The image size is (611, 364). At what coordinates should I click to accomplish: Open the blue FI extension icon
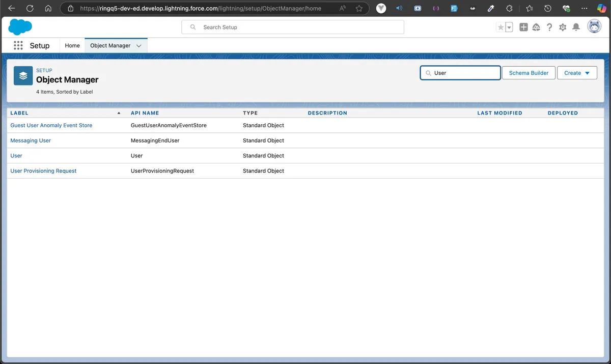coord(454,8)
